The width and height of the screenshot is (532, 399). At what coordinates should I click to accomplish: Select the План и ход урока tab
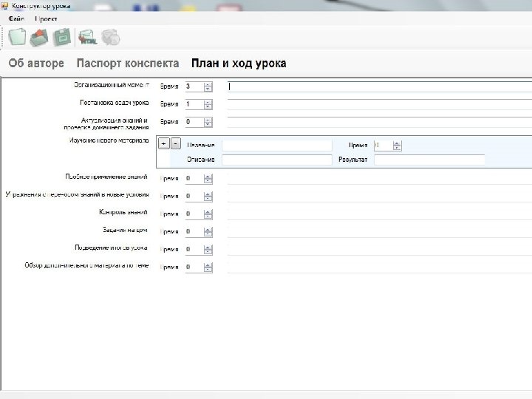click(x=239, y=63)
